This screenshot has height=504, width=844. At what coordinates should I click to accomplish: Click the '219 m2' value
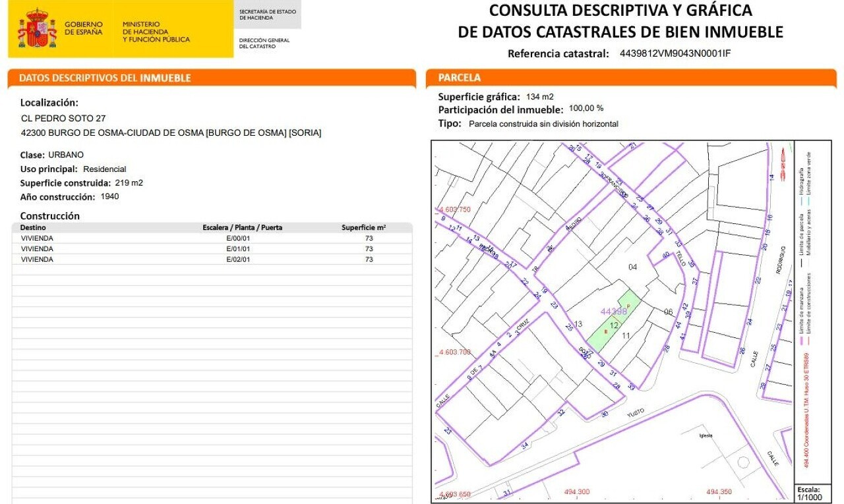coord(129,183)
